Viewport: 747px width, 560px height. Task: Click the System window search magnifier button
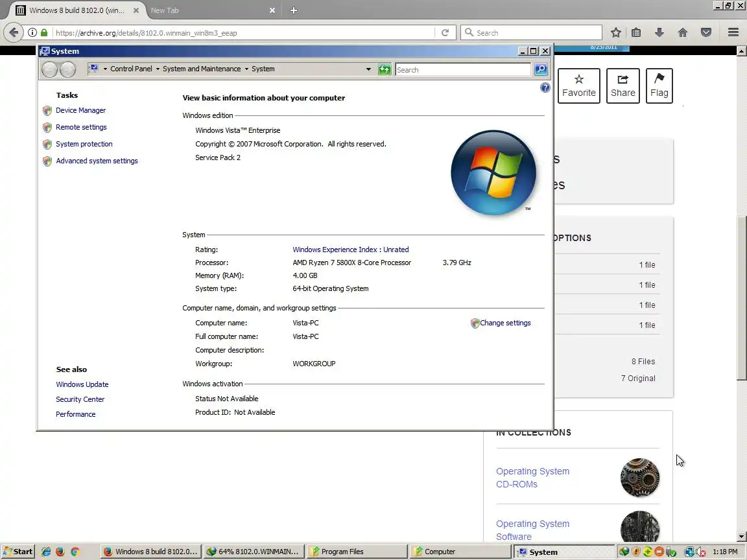click(541, 69)
